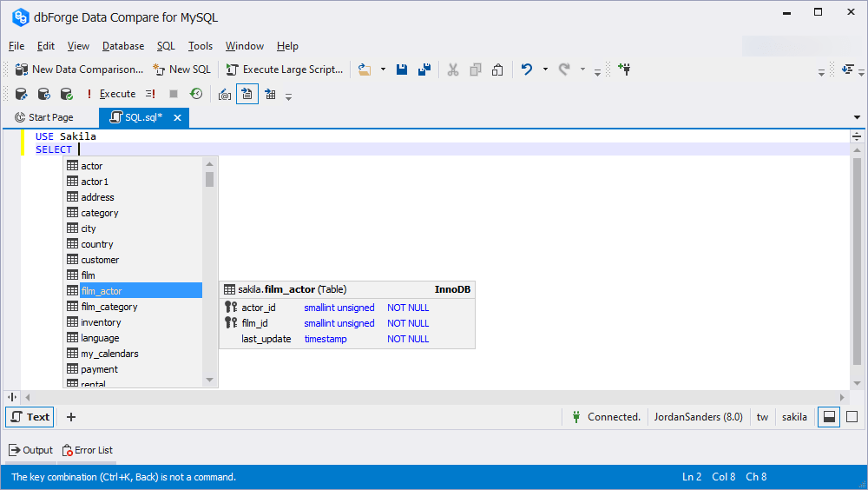Click the editor split handle icon
868x490 pixels.
click(x=857, y=136)
